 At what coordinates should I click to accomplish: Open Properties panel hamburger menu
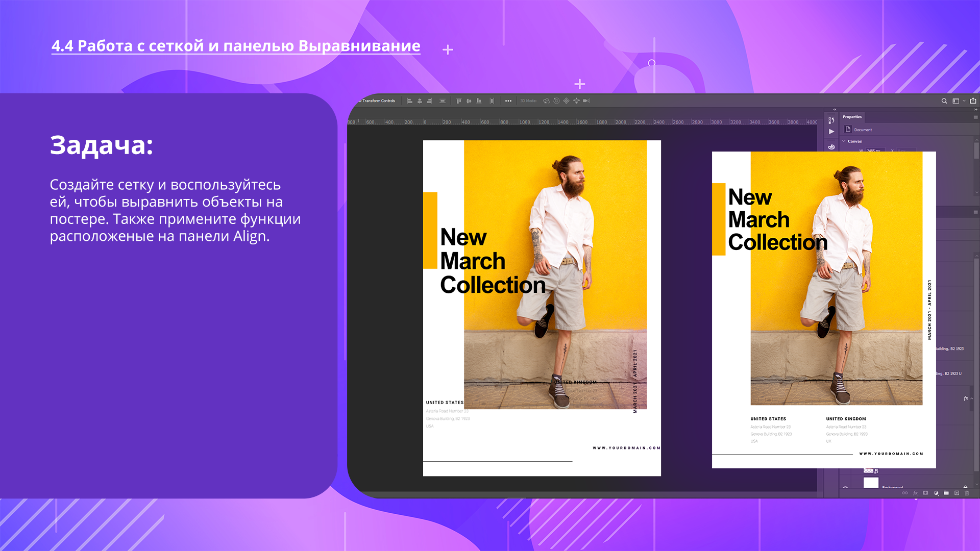(975, 117)
